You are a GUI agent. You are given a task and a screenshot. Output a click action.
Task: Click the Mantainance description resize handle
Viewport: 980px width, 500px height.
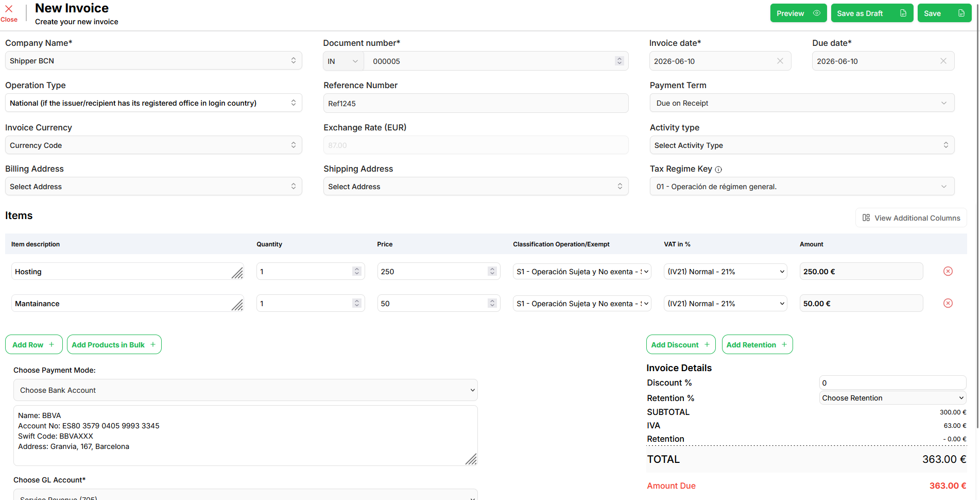coord(237,305)
